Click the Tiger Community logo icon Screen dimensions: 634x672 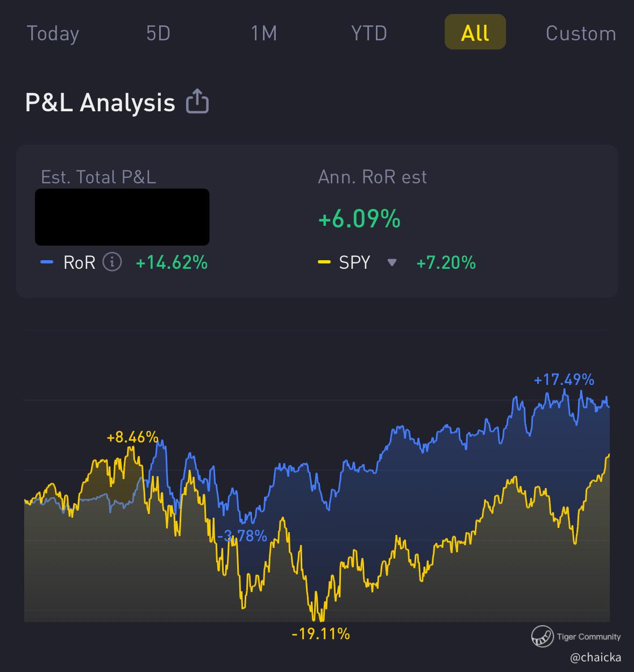coord(542,637)
